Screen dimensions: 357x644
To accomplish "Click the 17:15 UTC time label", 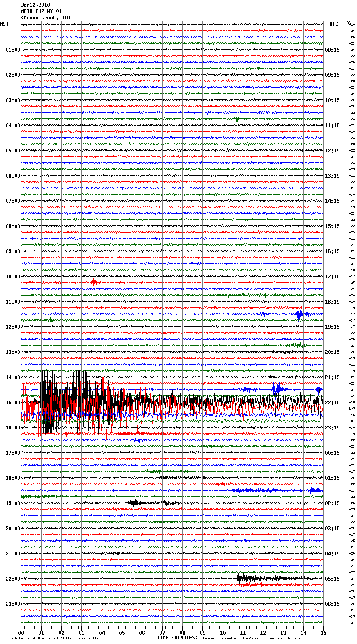I will click(332, 277).
